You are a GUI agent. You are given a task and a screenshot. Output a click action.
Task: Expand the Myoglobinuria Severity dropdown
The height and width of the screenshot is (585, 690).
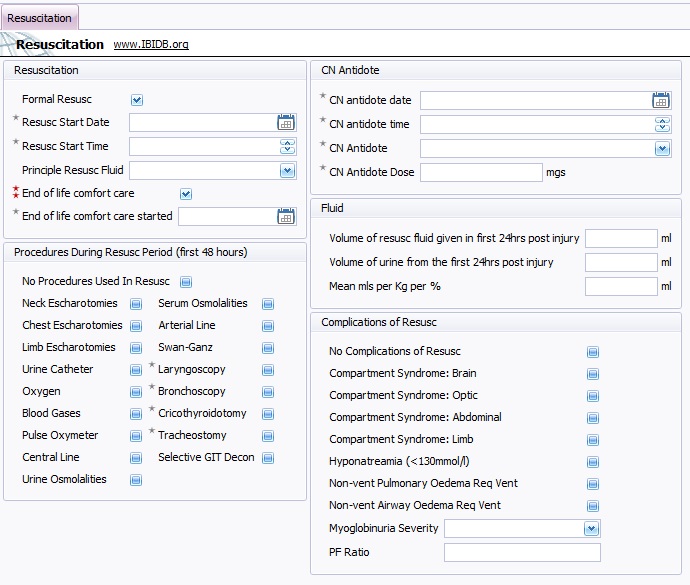coord(591,528)
